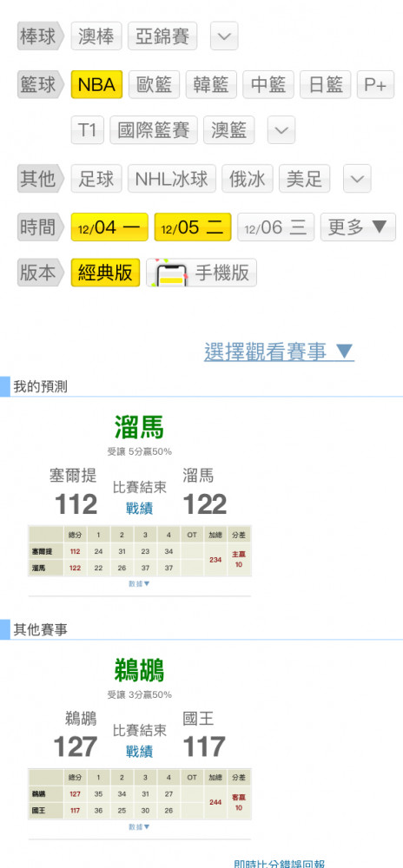The width and height of the screenshot is (403, 868).
Task: Select the 中籃 basketball league
Action: 268,85
